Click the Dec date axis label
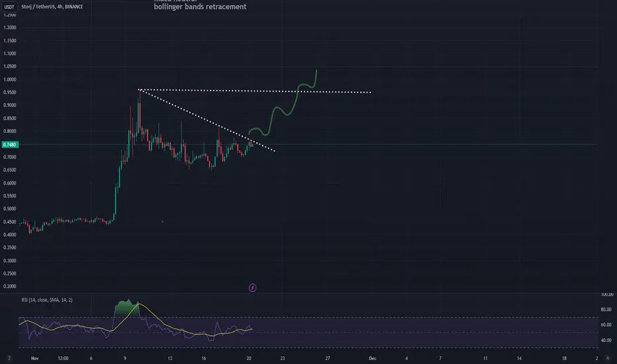The width and height of the screenshot is (617, 364). 373,359
